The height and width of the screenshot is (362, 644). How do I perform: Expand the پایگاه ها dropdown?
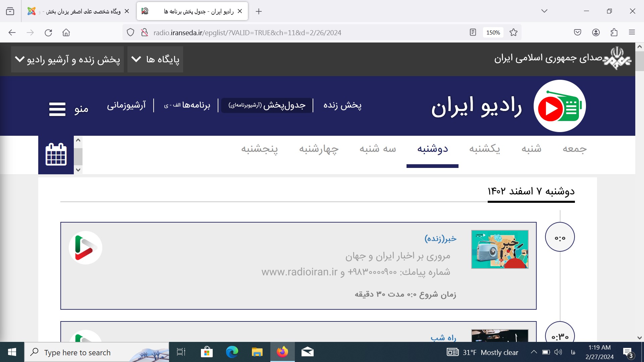[155, 59]
